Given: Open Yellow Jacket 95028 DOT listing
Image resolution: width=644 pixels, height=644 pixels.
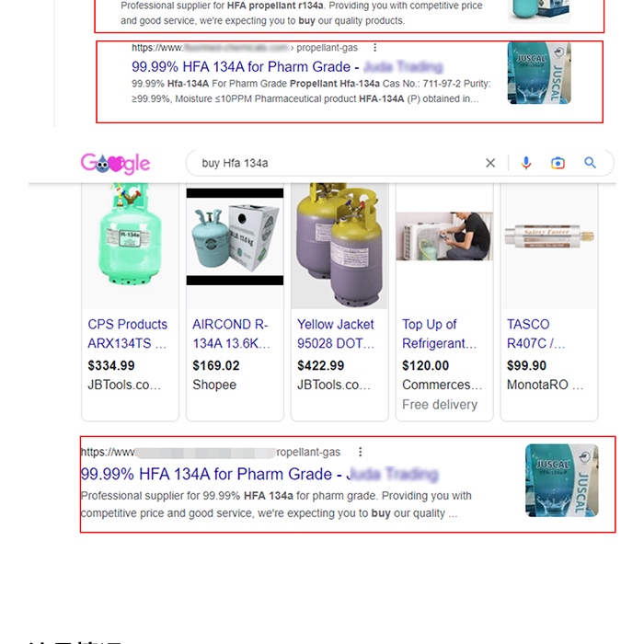Looking at the screenshot, I should (336, 333).
